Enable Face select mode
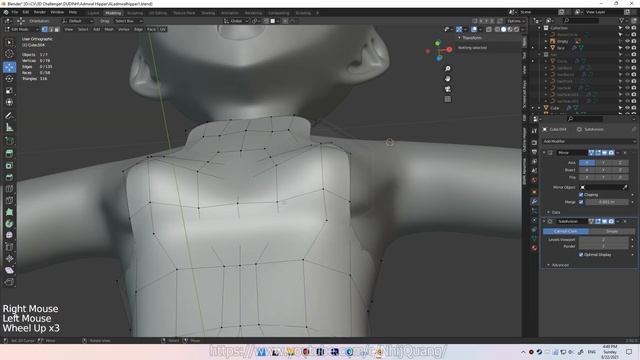The image size is (640, 360). coord(57,29)
